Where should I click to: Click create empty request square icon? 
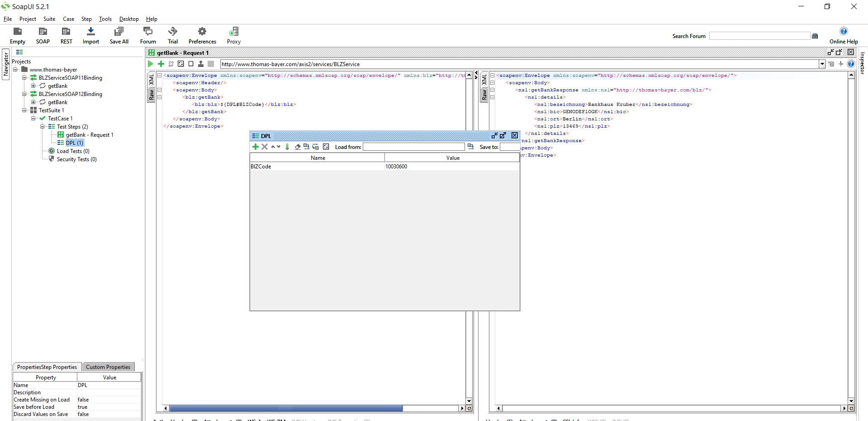[191, 64]
